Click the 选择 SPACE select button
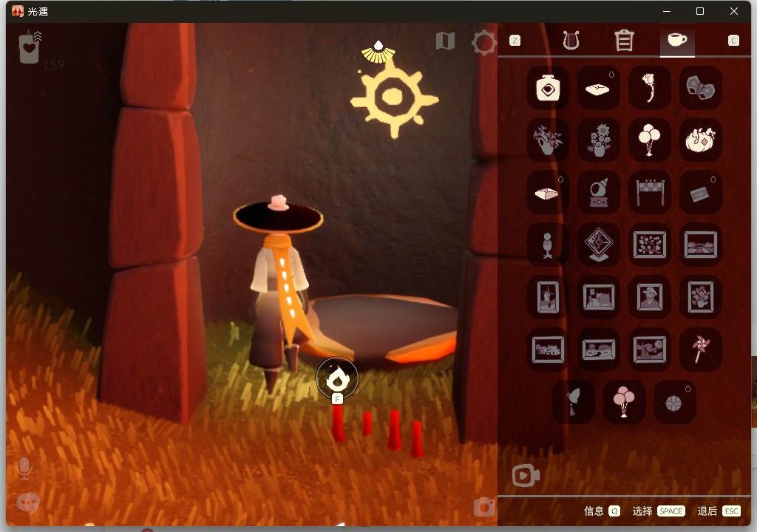757x532 pixels. pyautogui.click(x=659, y=511)
